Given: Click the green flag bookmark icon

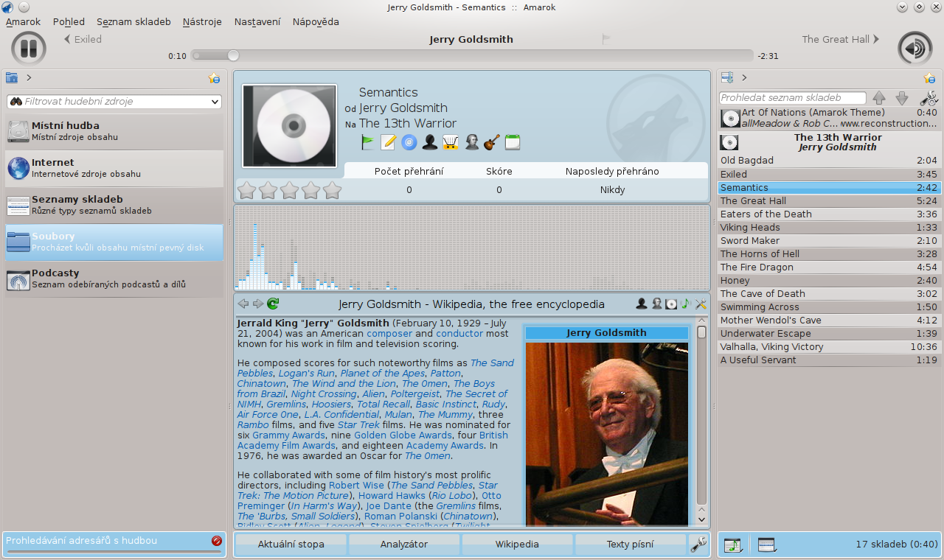Looking at the screenshot, I should click(368, 142).
